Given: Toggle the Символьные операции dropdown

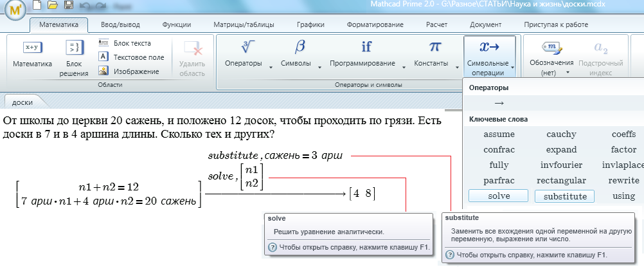Looking at the screenshot, I should 490,57.
